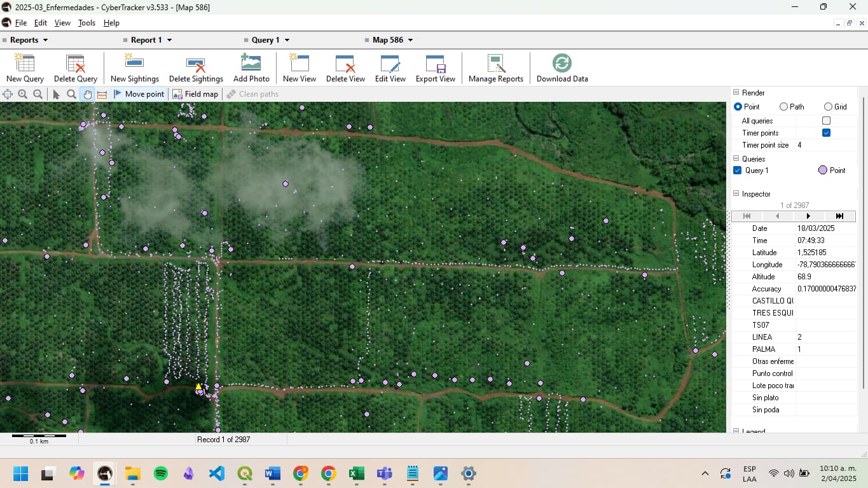Screen dimensions: 868x488
Task: Open the View menu
Action: tap(62, 23)
